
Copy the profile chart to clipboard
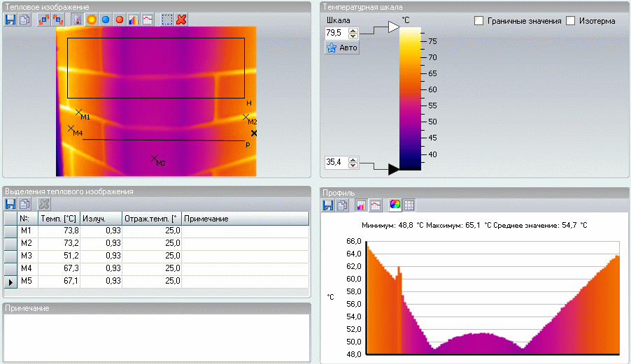click(x=342, y=205)
